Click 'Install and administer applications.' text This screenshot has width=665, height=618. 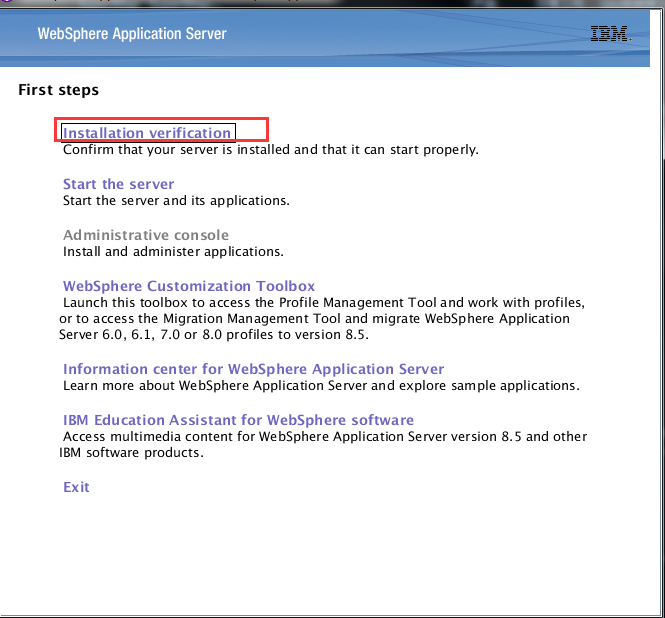click(x=173, y=252)
